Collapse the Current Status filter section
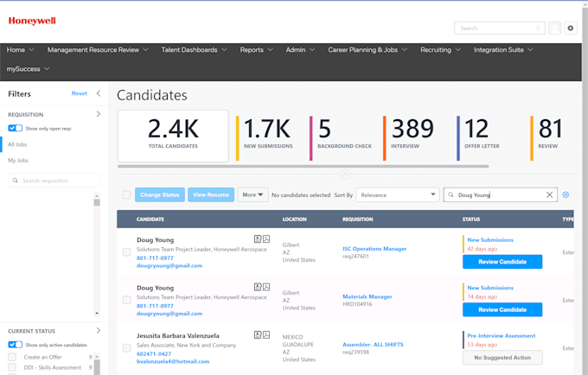588x375 pixels. [x=98, y=330]
